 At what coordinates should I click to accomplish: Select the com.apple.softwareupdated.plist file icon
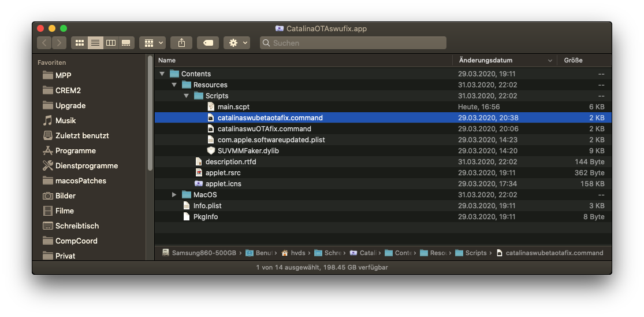211,140
